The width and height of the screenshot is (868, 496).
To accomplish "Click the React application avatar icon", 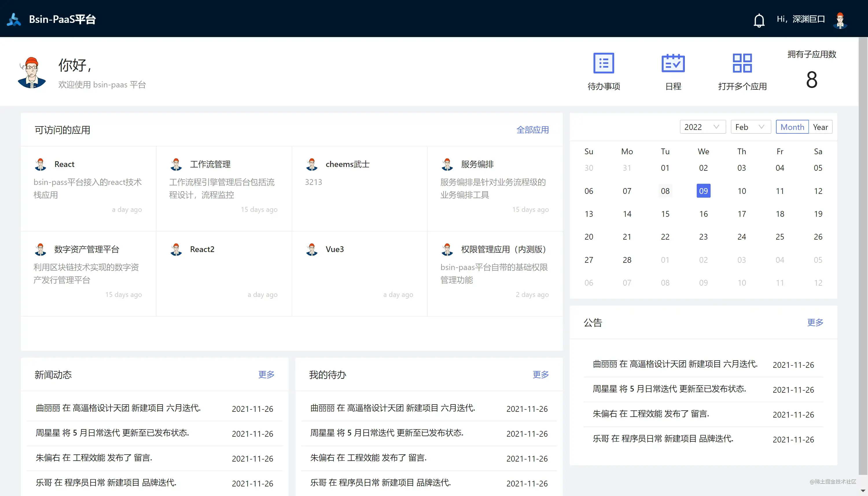I will tap(41, 164).
